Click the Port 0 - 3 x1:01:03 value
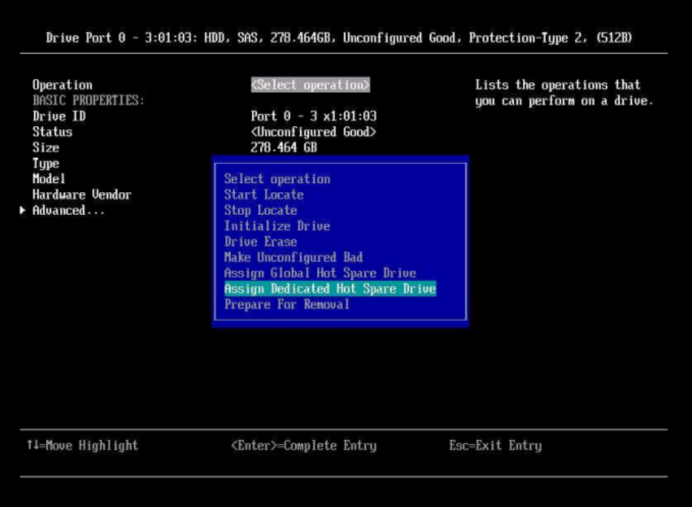693x507 pixels. tap(313, 116)
